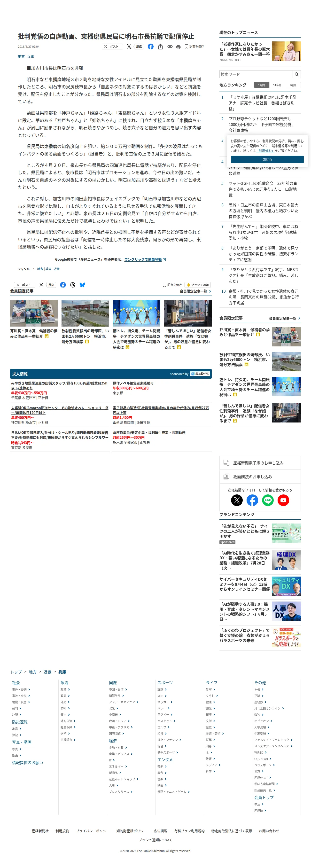Image resolution: width=311 pixels, height=868 pixels.
Task: Click 記事を保存 beside the プッシュ通知 button
Action: [172, 285]
